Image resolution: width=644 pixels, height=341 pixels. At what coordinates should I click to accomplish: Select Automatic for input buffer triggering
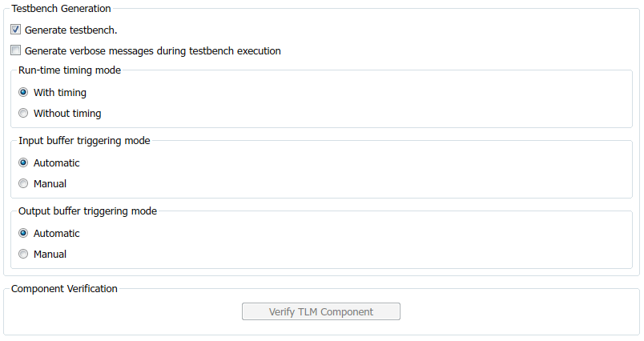(23, 163)
